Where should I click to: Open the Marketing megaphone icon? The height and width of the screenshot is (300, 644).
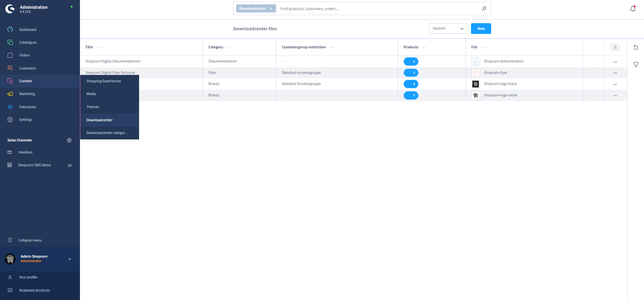pos(10,94)
